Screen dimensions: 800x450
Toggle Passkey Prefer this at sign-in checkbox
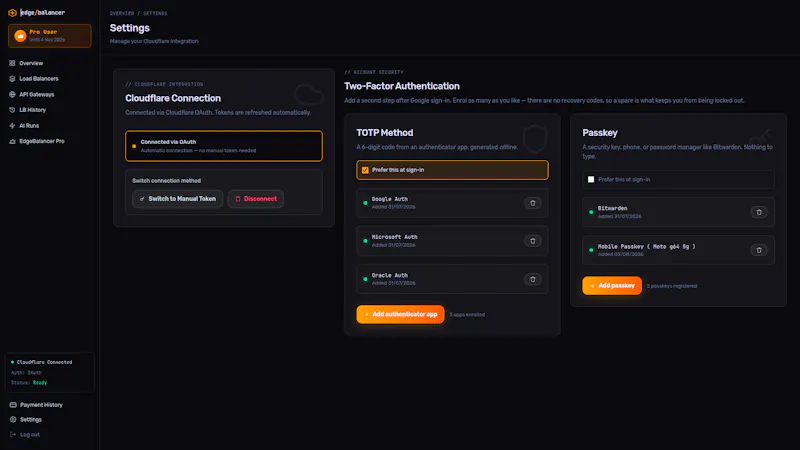point(591,180)
